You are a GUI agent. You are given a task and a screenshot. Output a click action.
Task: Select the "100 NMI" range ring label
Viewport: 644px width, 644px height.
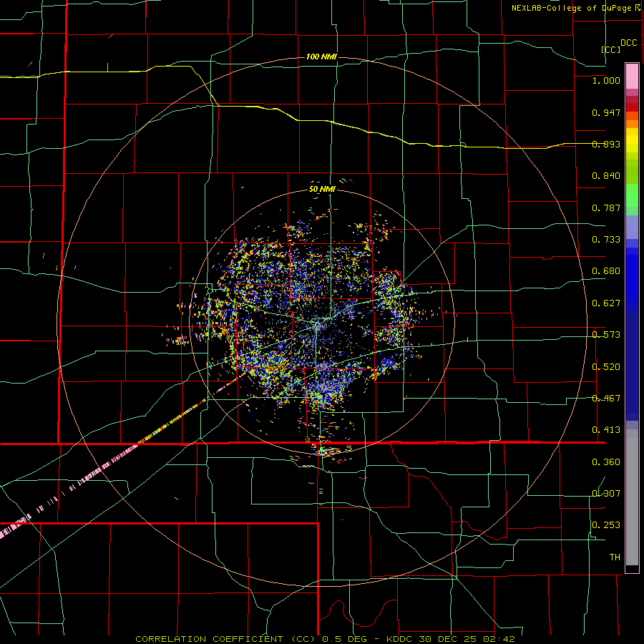(321, 57)
